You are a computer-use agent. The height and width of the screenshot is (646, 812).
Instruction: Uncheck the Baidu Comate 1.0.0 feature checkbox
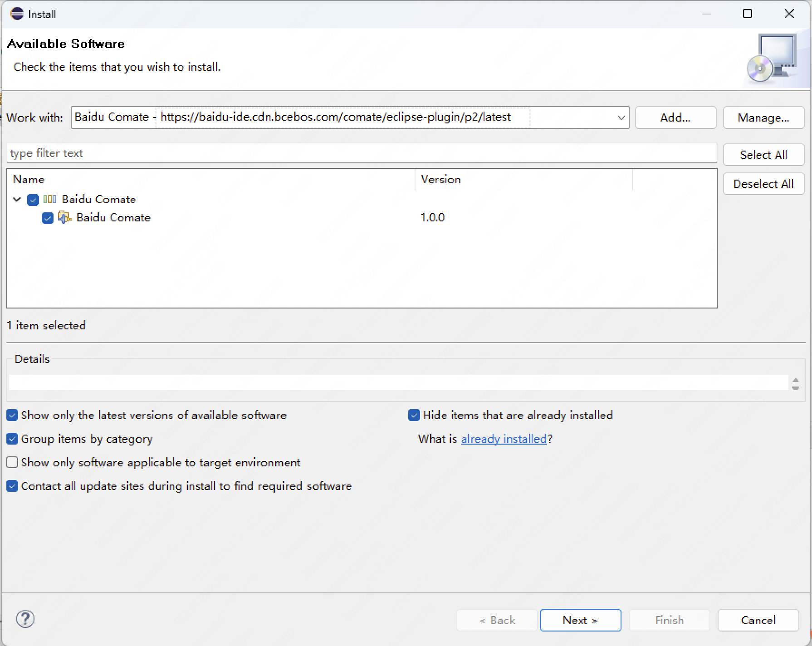[x=48, y=218]
